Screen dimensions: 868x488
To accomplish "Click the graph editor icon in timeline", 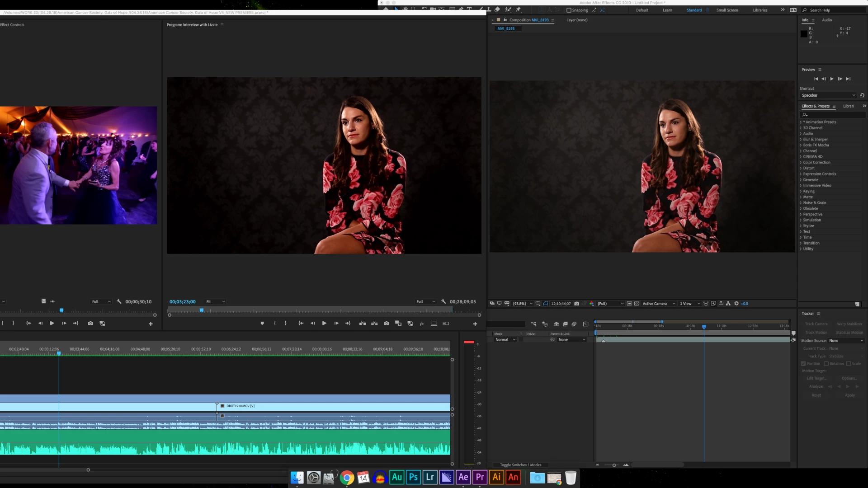I will click(x=585, y=324).
